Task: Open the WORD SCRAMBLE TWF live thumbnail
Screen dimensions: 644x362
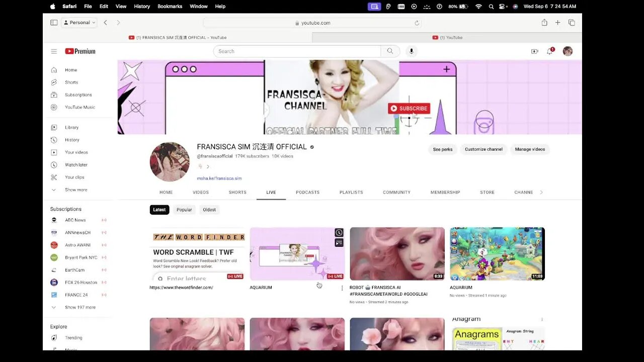Action: (x=197, y=254)
